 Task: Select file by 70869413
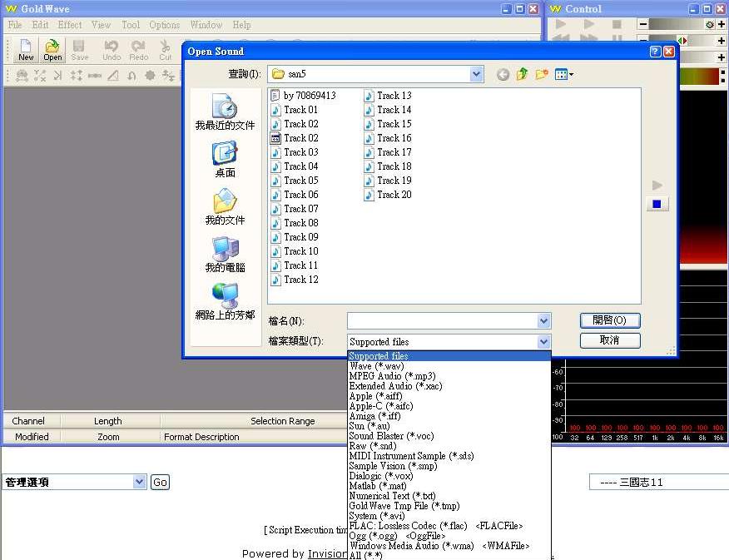303,95
